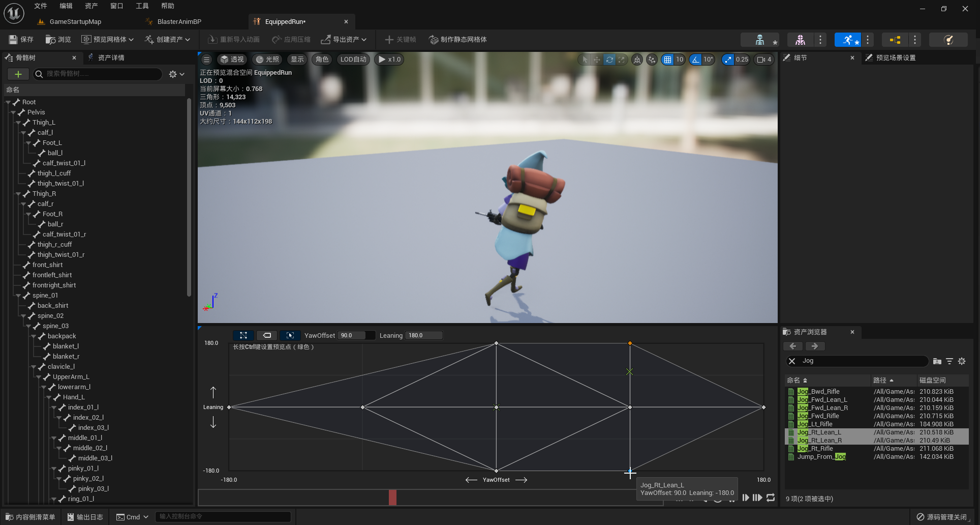Collapse the Thigh_L bone node
Viewport: 980px width, 525px height.
click(x=18, y=123)
